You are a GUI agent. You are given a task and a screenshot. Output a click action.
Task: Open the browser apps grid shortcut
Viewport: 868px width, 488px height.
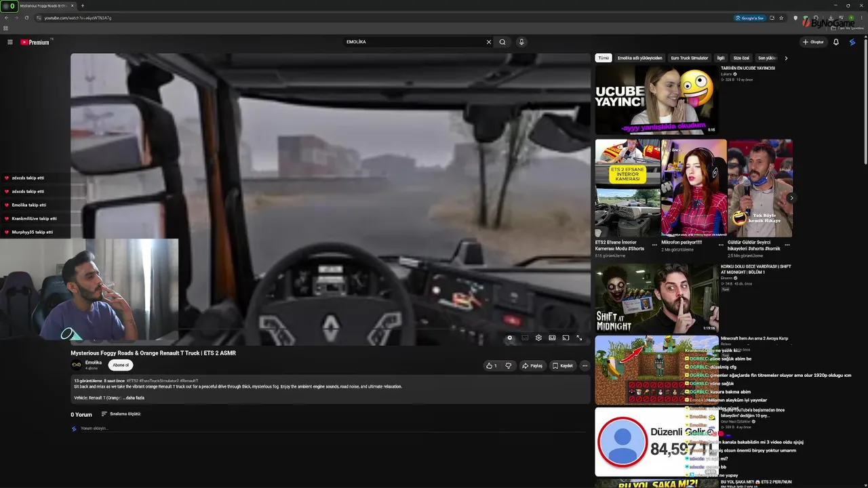tap(6, 28)
